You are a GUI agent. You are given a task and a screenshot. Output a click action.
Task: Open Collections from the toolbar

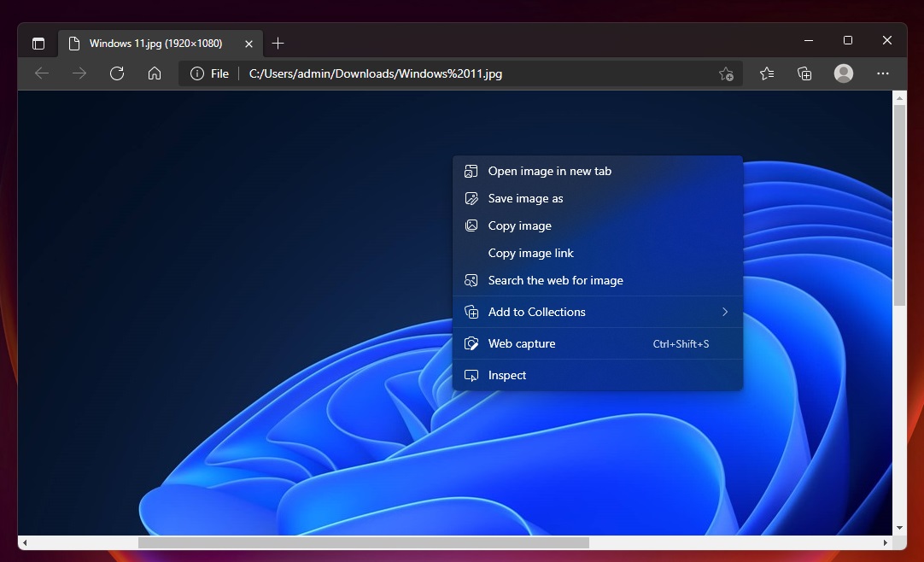(x=804, y=73)
